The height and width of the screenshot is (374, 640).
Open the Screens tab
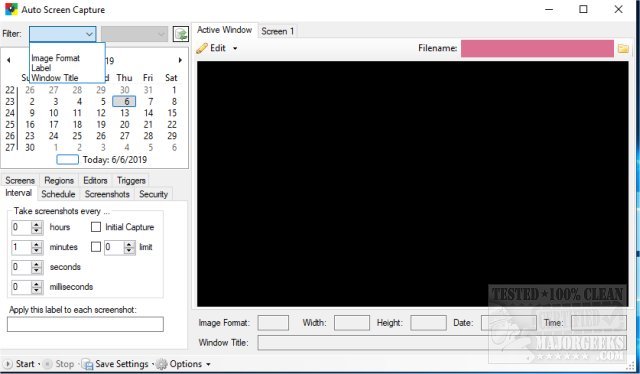[20, 180]
